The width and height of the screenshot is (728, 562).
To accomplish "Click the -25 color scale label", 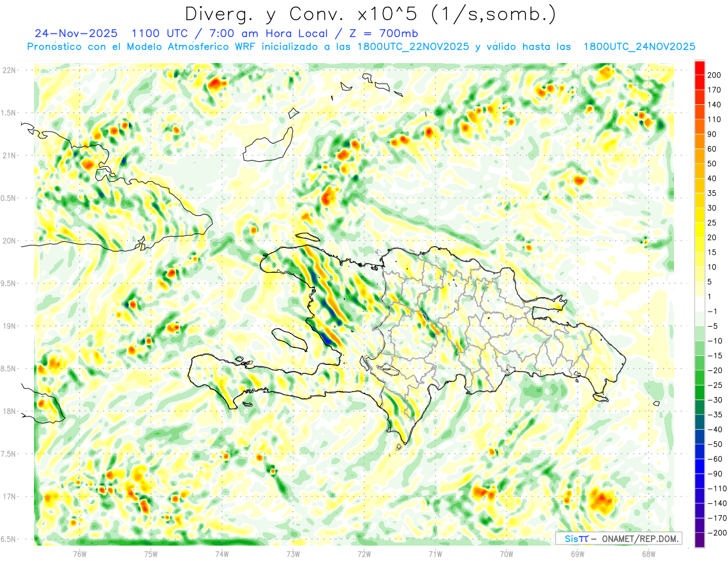I will 715,385.
